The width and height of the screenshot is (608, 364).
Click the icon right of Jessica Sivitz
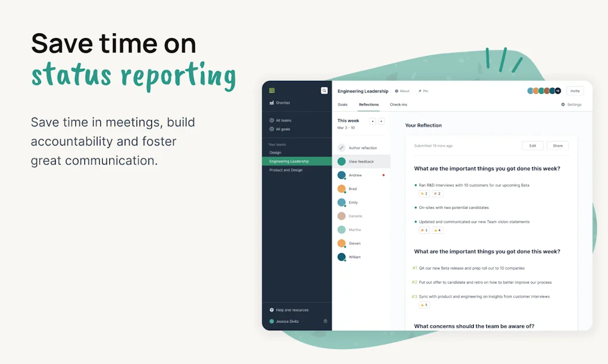pyautogui.click(x=325, y=321)
